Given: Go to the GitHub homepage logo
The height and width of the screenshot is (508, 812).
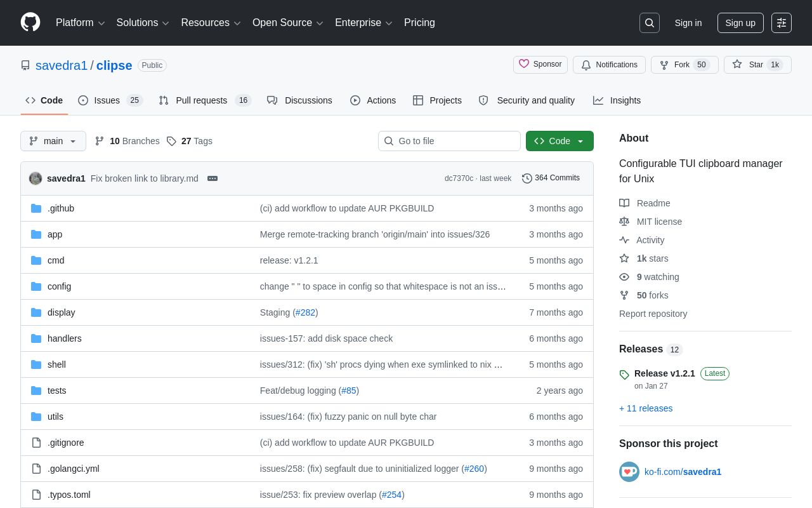Looking at the screenshot, I should 30,22.
